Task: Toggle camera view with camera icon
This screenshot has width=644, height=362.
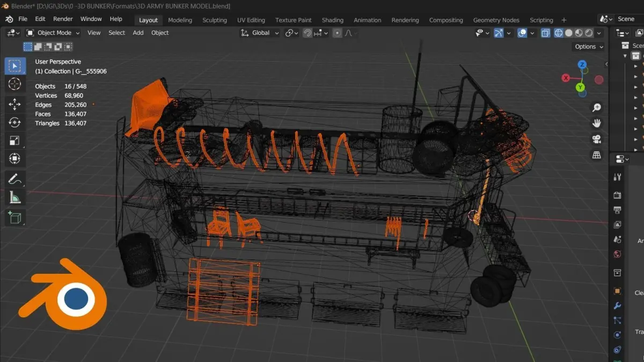Action: click(596, 139)
